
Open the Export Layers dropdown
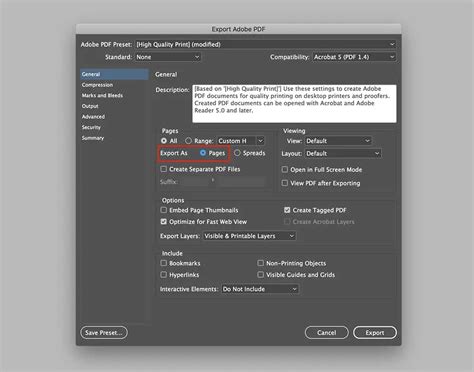pos(249,236)
